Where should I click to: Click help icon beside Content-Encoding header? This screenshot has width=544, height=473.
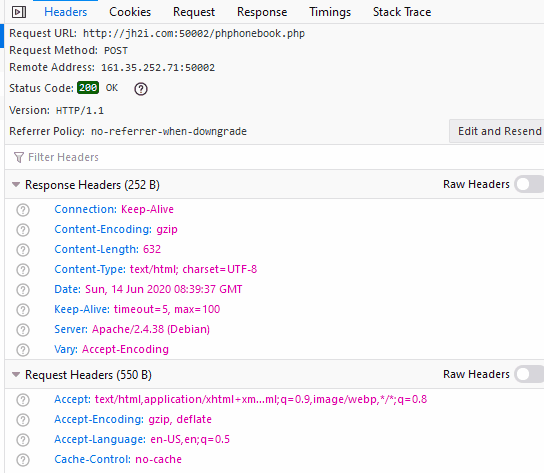pos(23,230)
